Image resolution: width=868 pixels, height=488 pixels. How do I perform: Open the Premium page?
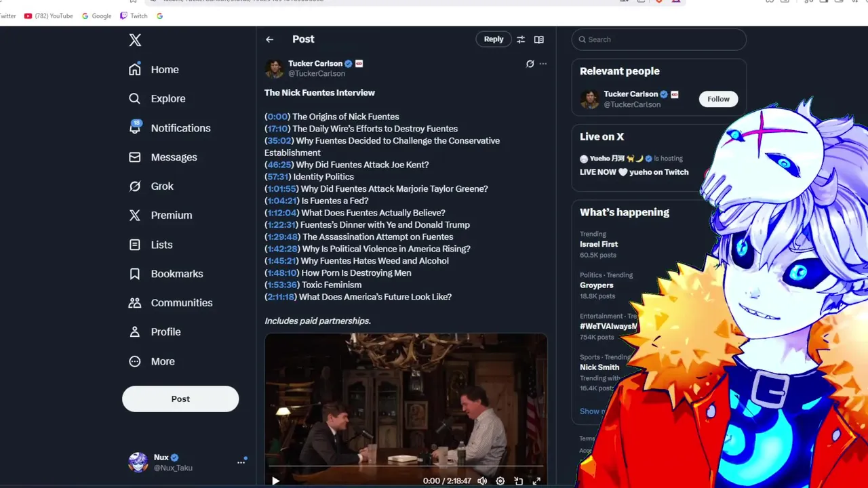(x=160, y=216)
